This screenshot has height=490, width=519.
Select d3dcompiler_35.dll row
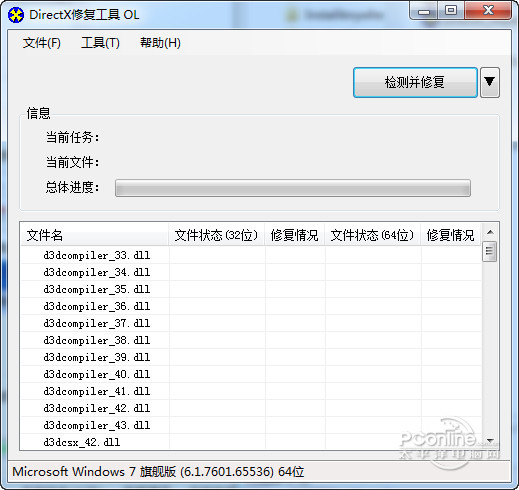click(x=251, y=289)
